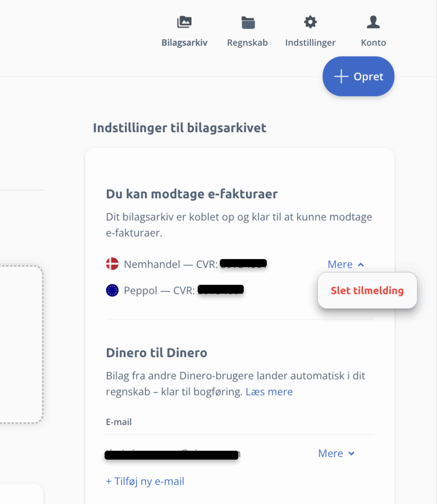Click the Nemhandel — CVR text

coord(171,264)
